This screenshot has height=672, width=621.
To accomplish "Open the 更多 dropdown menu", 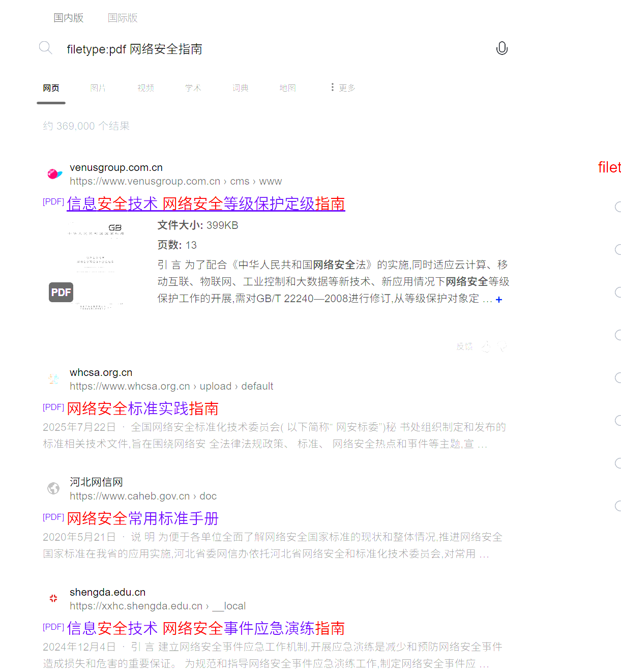I will click(x=342, y=87).
